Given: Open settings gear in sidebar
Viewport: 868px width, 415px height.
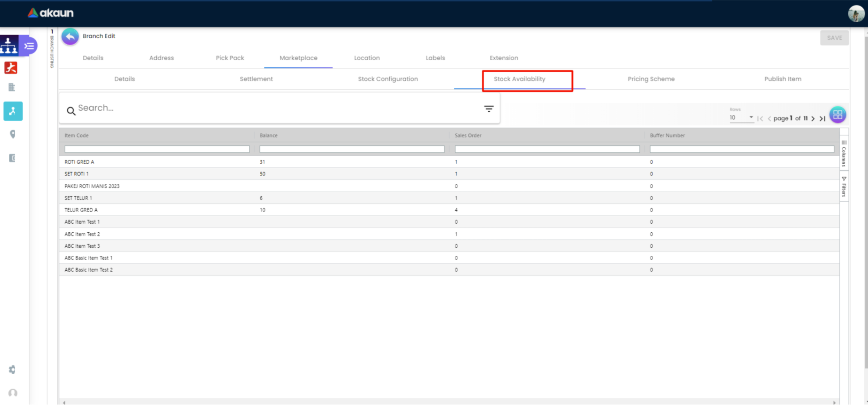Looking at the screenshot, I should 12,369.
